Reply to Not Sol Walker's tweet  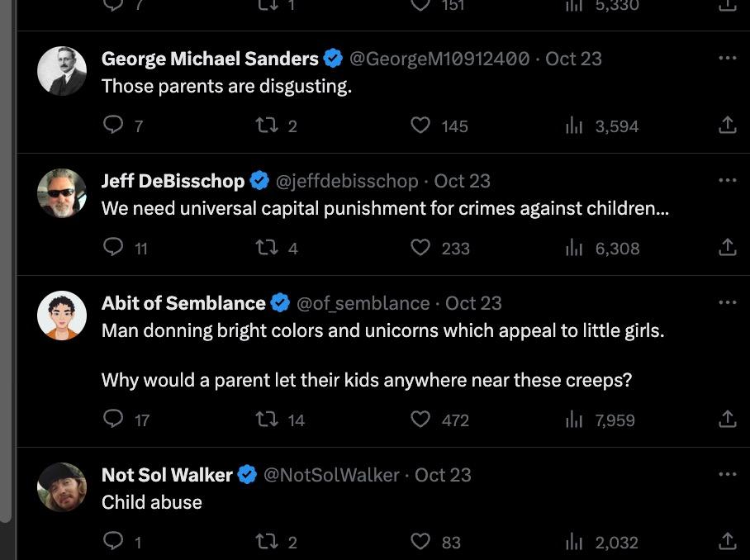click(113, 542)
